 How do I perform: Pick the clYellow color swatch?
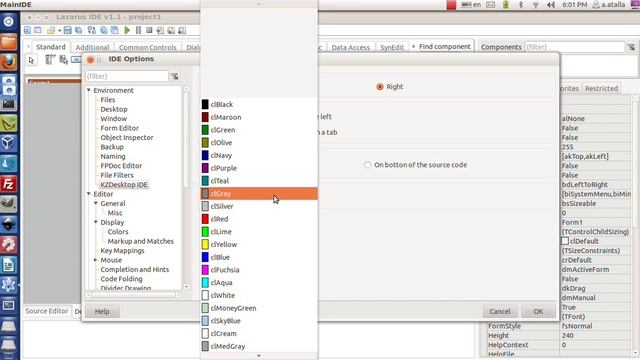(x=205, y=244)
